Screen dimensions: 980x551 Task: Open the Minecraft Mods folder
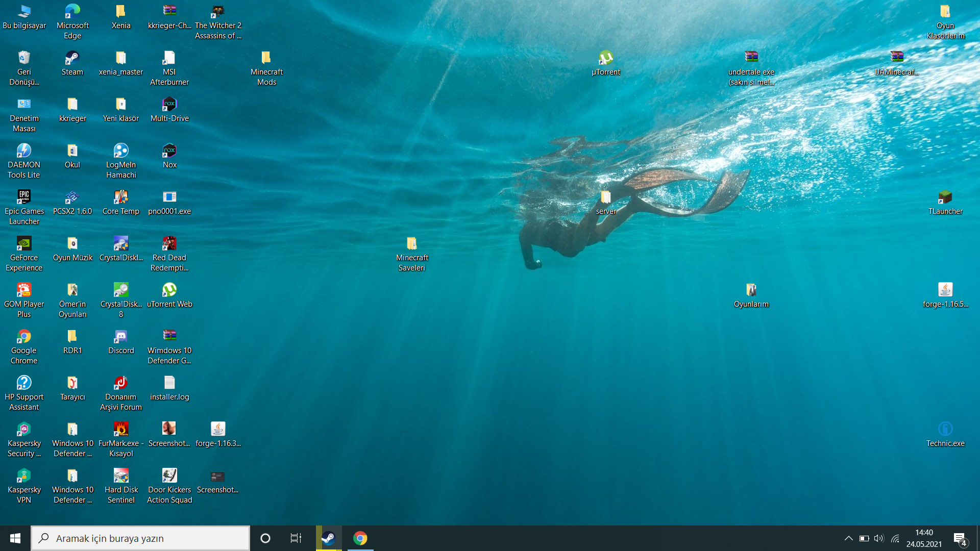(x=266, y=68)
